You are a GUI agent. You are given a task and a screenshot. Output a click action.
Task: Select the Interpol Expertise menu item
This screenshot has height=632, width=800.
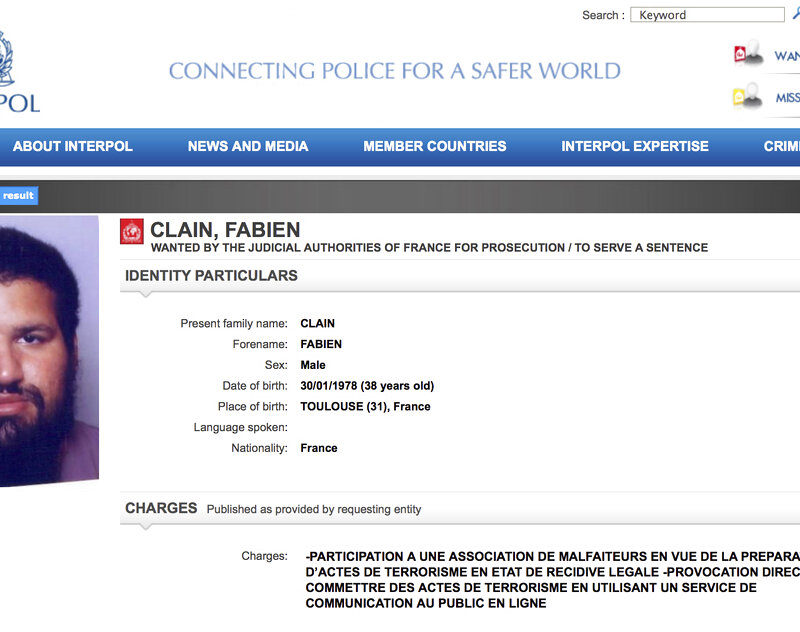[635, 146]
